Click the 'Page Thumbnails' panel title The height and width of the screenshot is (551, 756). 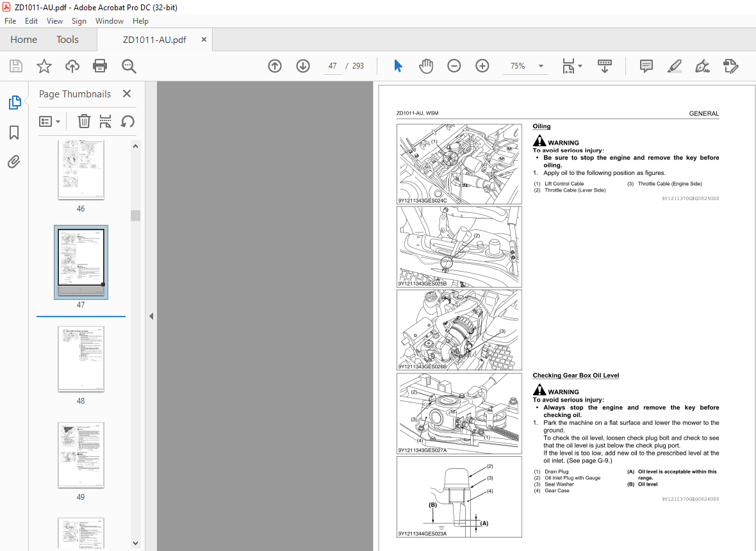[75, 94]
